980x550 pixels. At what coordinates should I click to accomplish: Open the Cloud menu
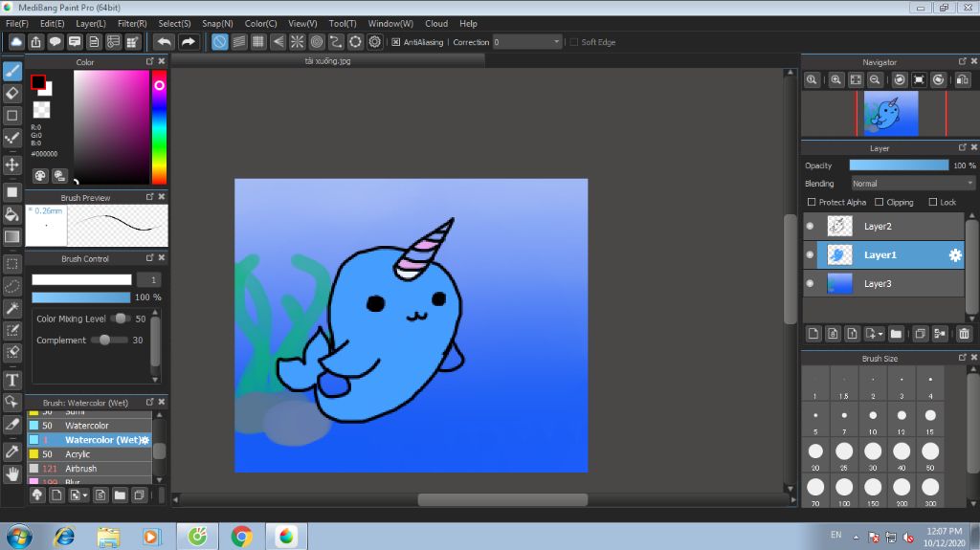[436, 23]
